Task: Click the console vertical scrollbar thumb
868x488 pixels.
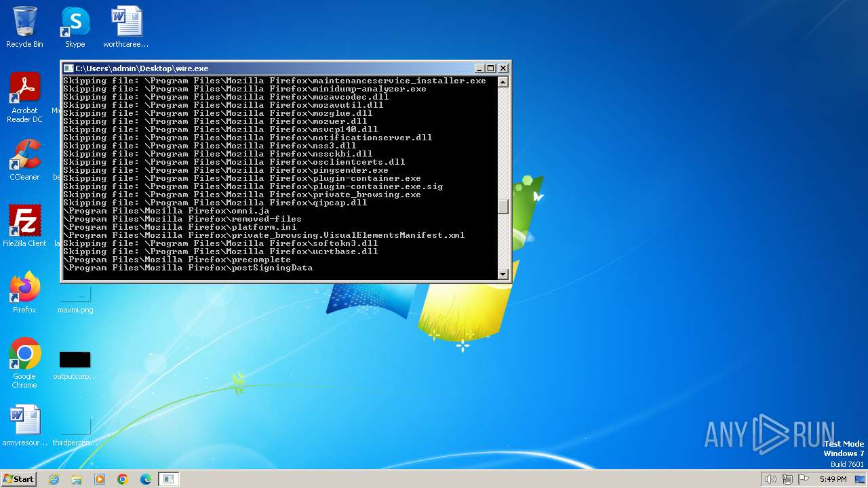Action: [x=503, y=207]
